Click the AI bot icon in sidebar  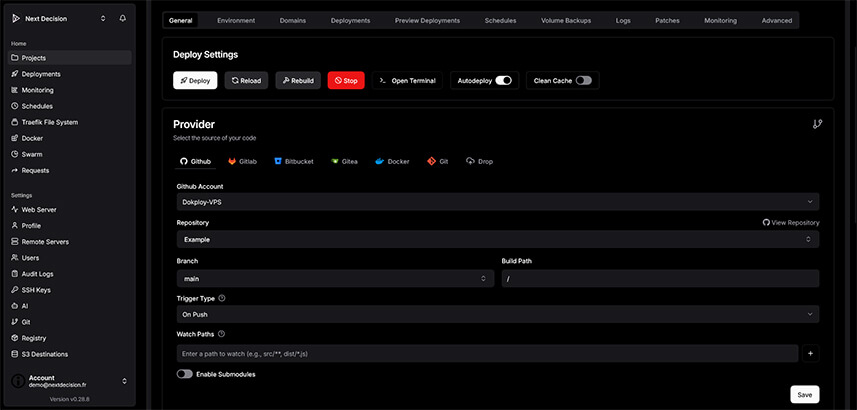point(15,306)
